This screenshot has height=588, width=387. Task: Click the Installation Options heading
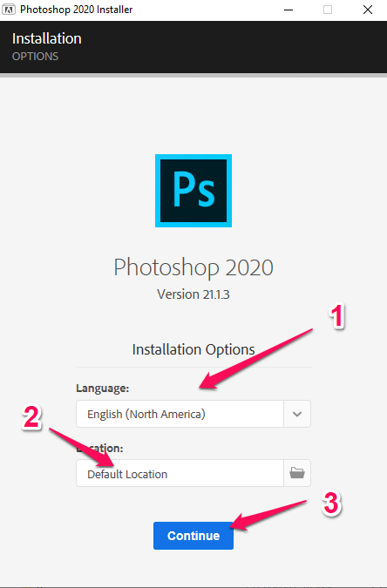point(193,349)
